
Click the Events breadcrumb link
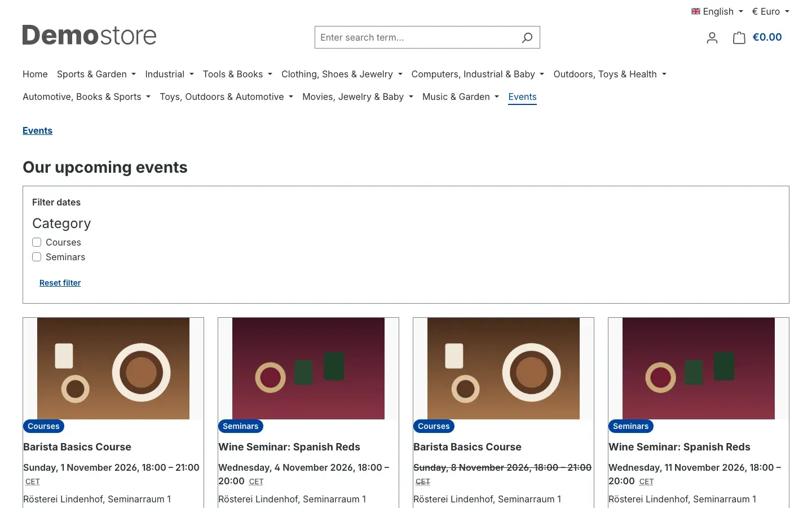(x=37, y=130)
